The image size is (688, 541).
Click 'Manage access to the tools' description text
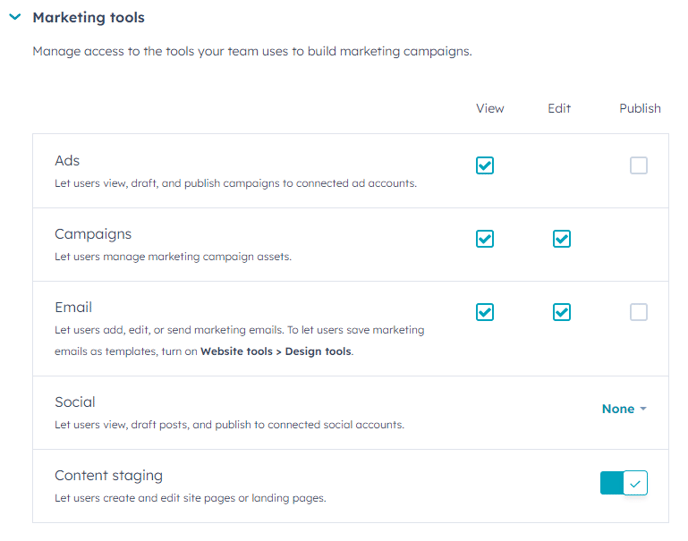point(252,51)
